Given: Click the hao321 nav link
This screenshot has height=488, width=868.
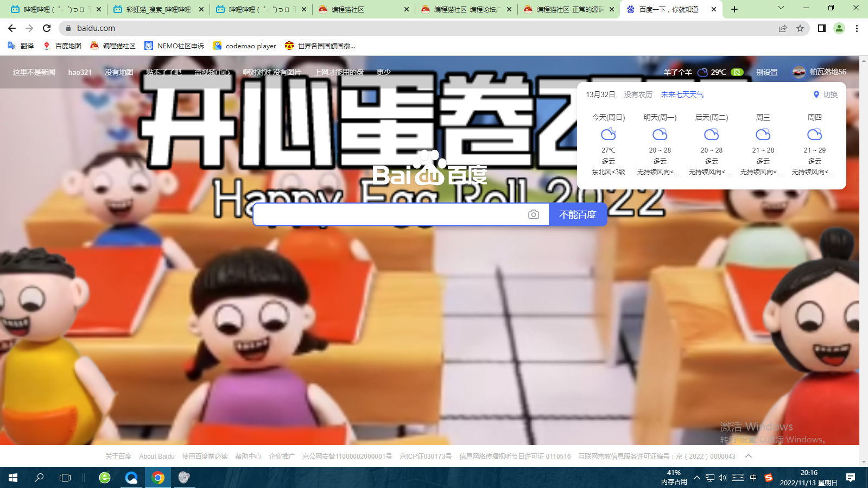Looking at the screenshot, I should coord(80,72).
